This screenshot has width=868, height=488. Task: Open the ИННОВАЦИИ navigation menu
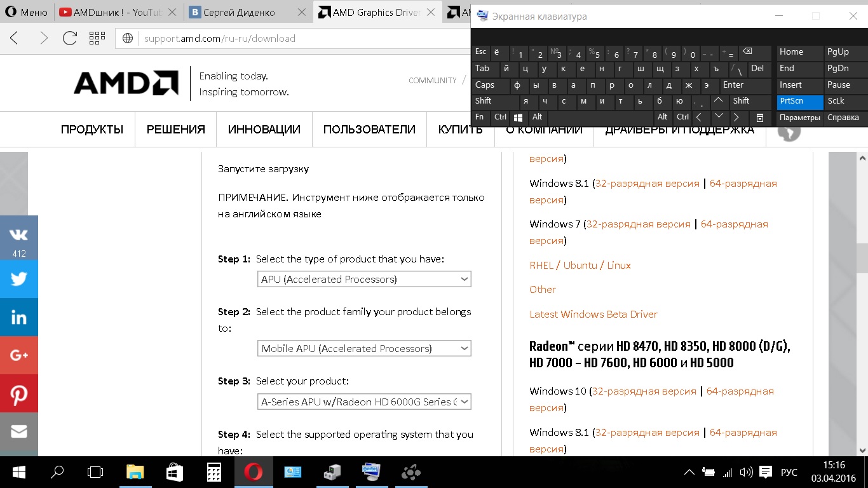tap(264, 130)
